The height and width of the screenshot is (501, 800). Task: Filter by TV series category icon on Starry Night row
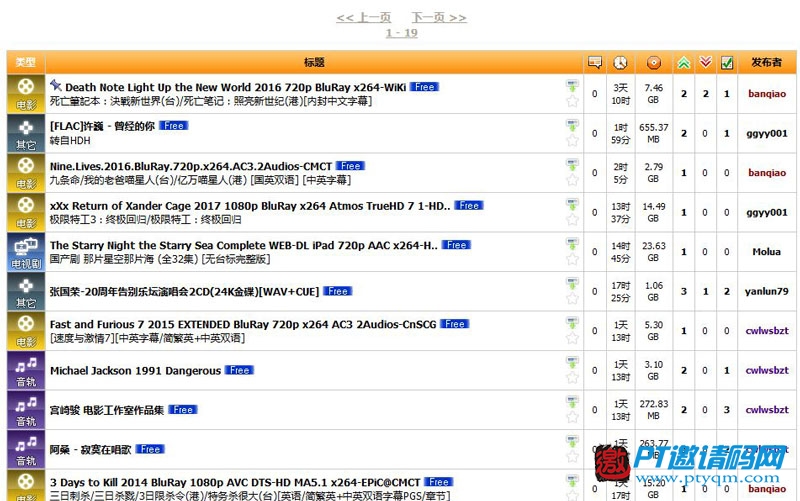pos(24,251)
